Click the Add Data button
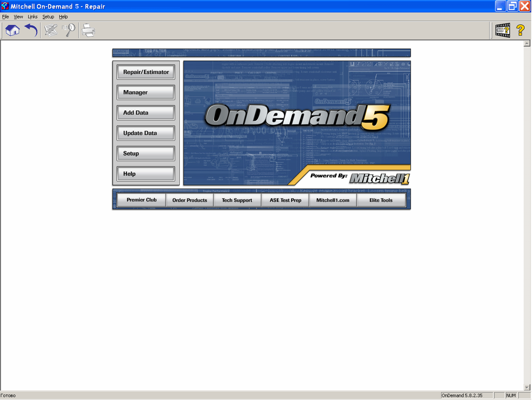Screen dimensions: 532x400 point(146,112)
